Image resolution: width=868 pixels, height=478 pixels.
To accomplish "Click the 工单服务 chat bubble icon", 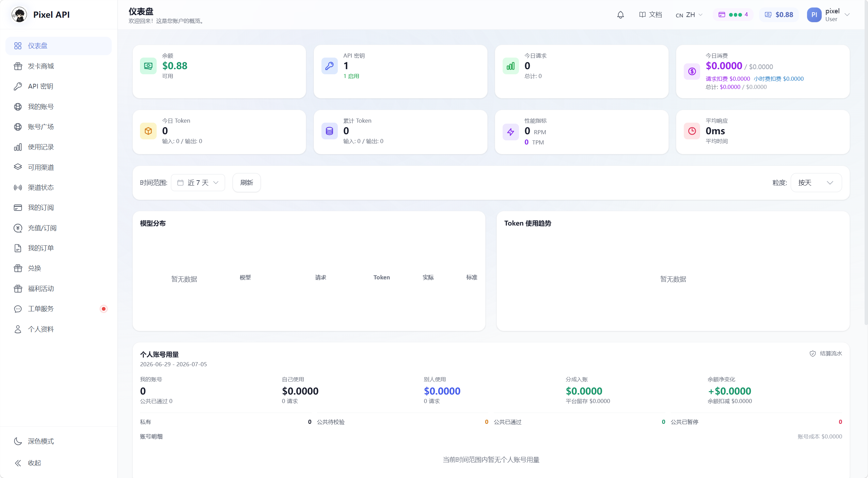I will point(18,309).
